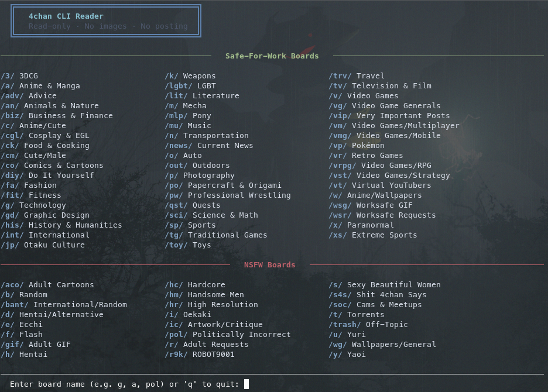Viewport: 548px width, 392px height.
Task: Choose the /g/ Technology board
Action: pos(33,205)
